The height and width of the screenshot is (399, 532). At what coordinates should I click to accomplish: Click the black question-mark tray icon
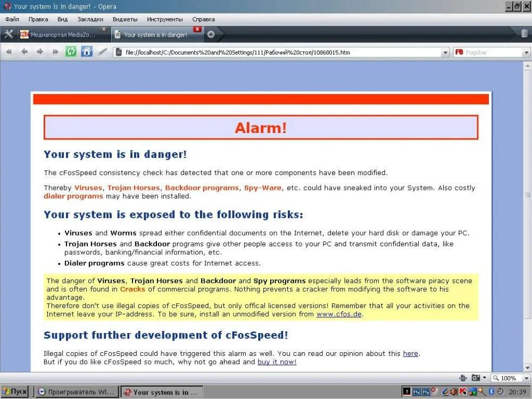(406, 392)
